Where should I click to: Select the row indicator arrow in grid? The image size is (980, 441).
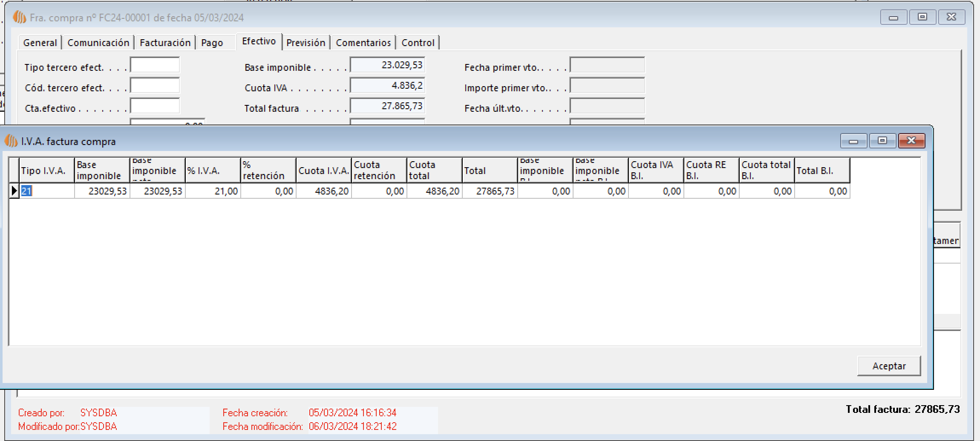pyautogui.click(x=14, y=191)
